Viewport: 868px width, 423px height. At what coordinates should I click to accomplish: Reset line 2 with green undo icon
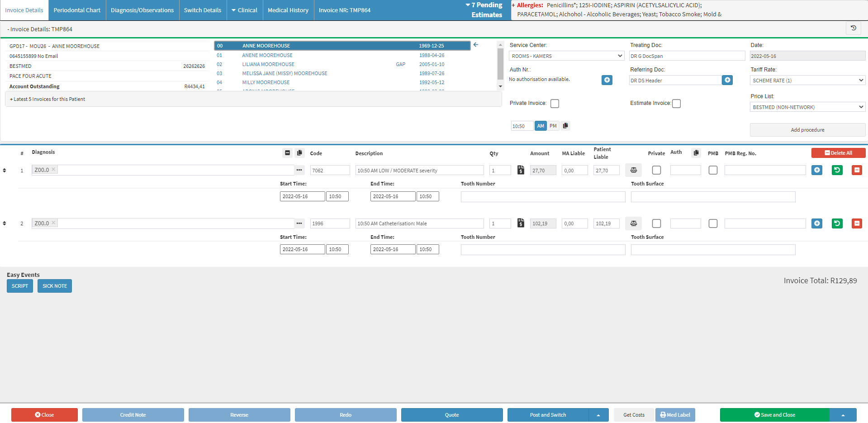coord(837,223)
